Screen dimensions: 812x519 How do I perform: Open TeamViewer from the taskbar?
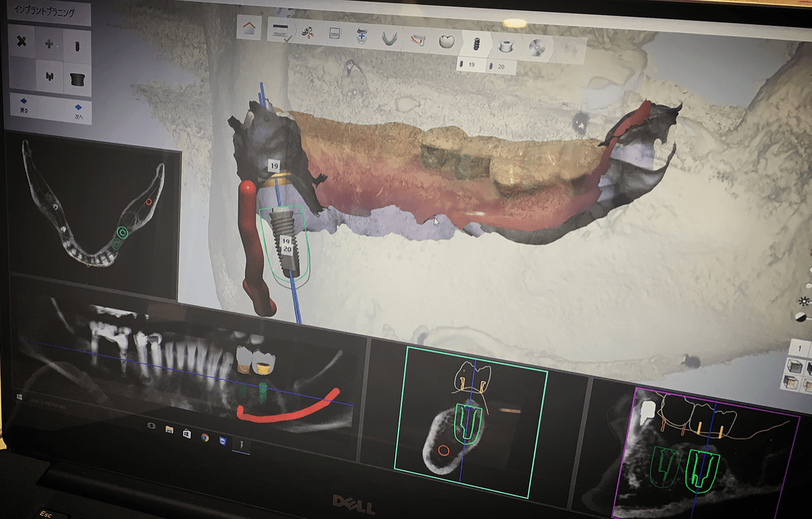pos(222,440)
